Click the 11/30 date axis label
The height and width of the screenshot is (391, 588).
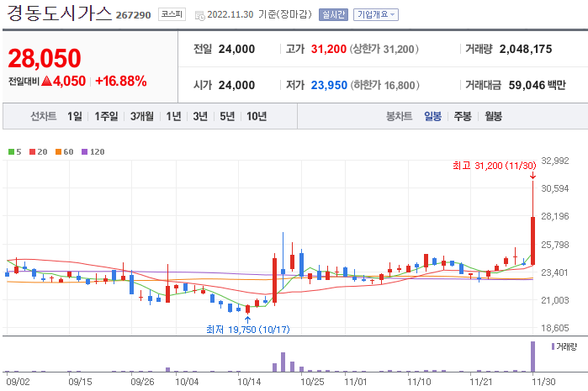pos(543,382)
